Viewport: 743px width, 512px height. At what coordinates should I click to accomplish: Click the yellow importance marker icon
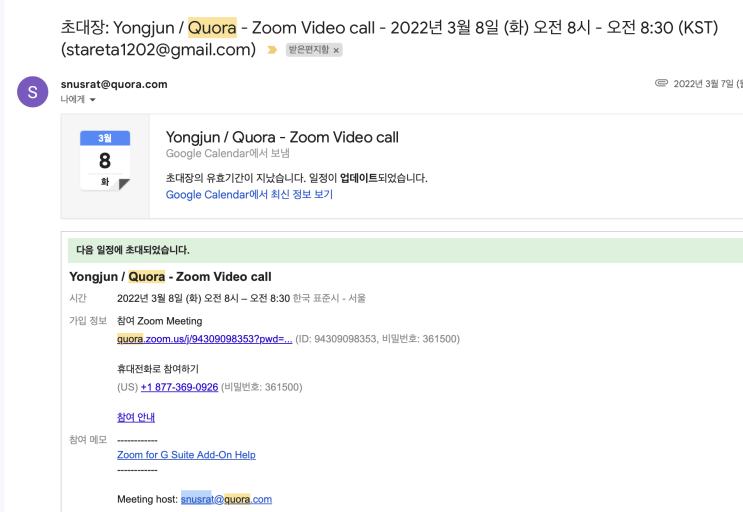pos(272,50)
